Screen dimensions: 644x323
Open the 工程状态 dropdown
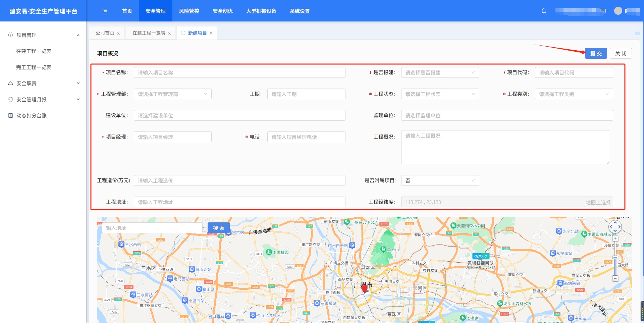440,94
